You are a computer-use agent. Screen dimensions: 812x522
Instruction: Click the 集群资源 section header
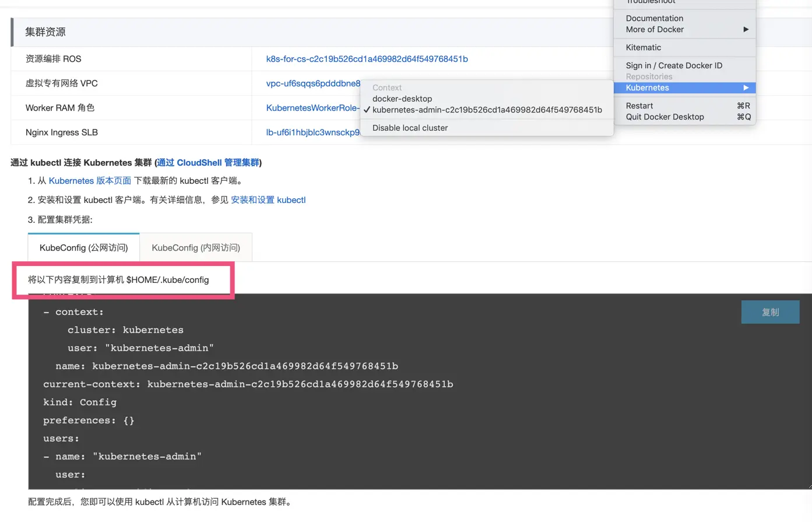coord(45,32)
